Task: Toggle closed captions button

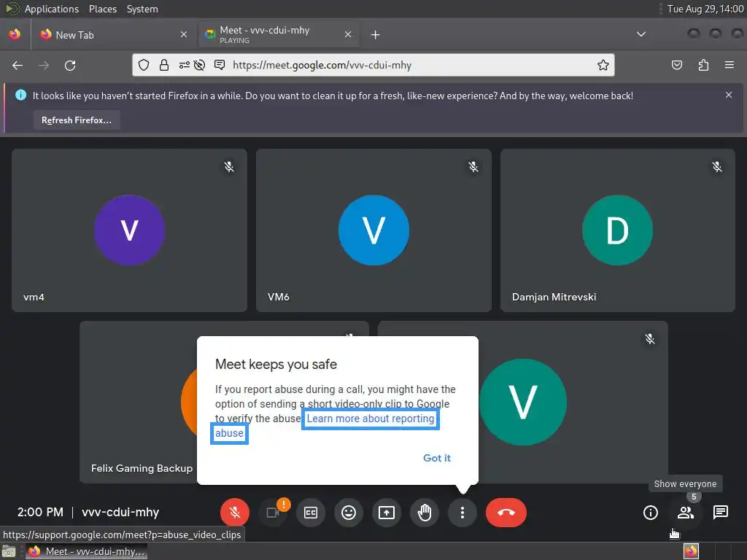Action: click(x=311, y=513)
